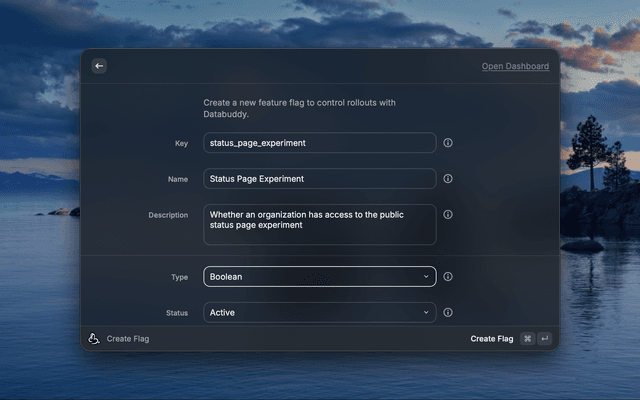
Task: Open the Open Dashboard link
Action: pos(515,67)
